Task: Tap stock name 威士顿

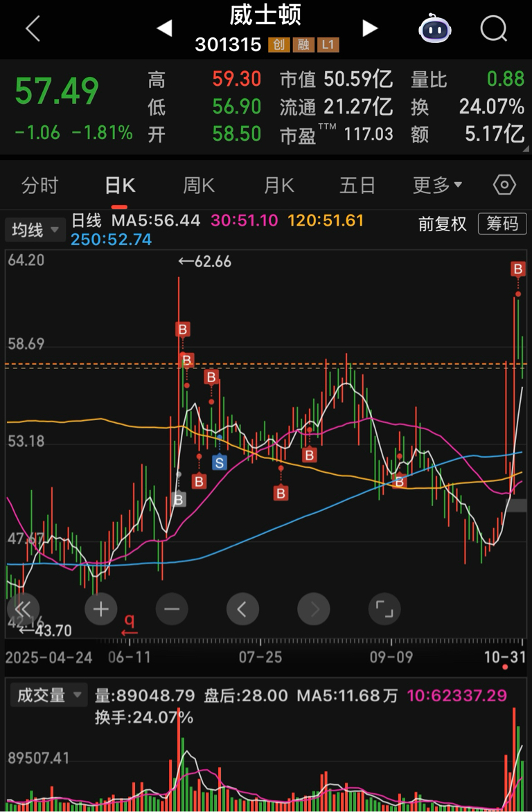Action: (265, 15)
